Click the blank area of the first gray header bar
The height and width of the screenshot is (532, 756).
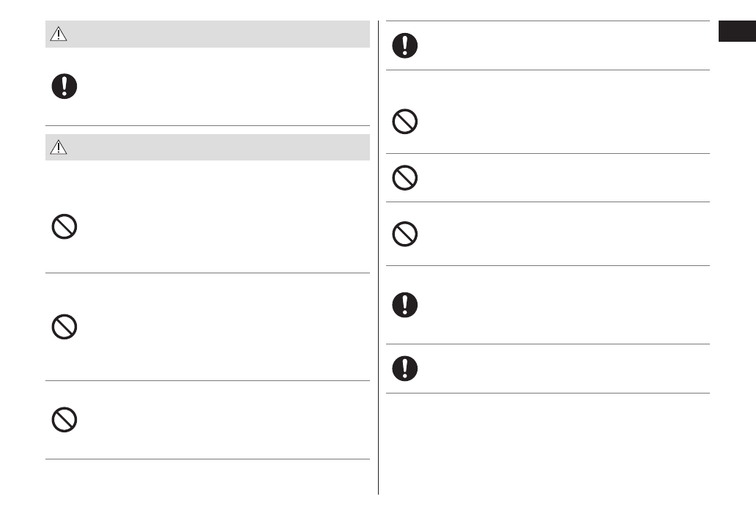pos(220,34)
